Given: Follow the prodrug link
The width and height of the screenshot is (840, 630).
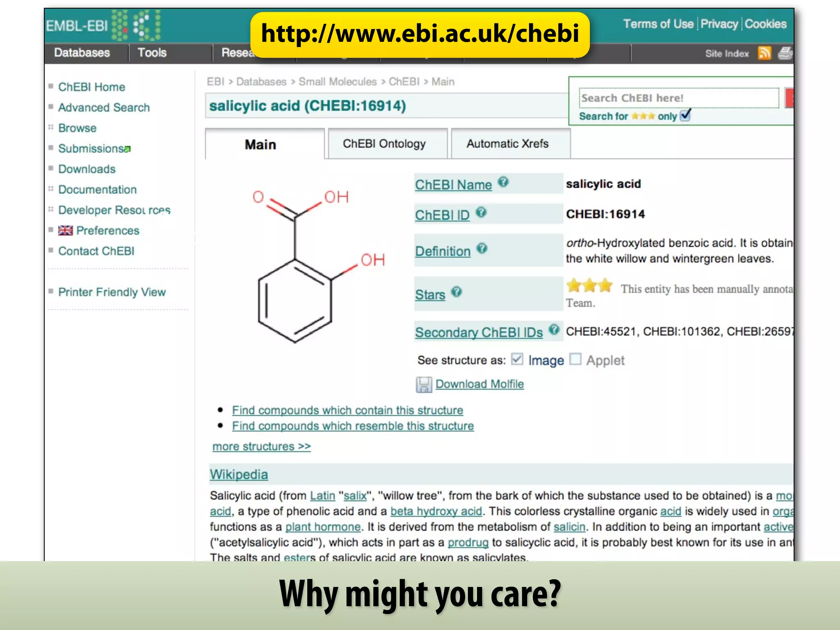Looking at the screenshot, I should [x=468, y=542].
